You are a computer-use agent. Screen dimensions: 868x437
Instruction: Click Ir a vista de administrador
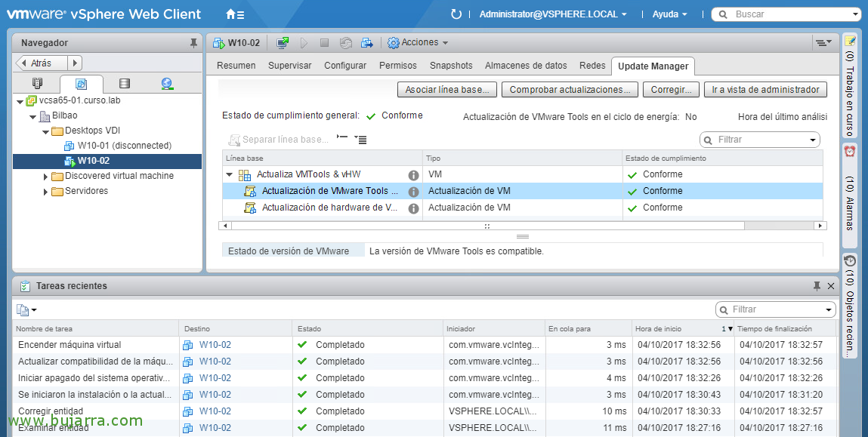(765, 90)
